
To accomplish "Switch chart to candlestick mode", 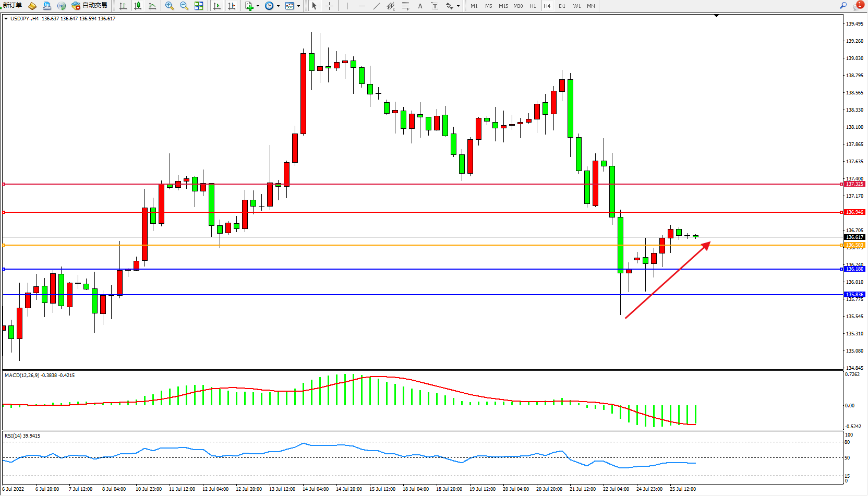I will (138, 6).
